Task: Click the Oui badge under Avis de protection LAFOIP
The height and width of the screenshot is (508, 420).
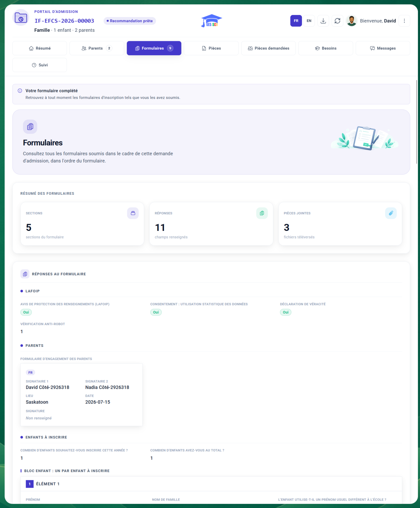Action: point(26,312)
